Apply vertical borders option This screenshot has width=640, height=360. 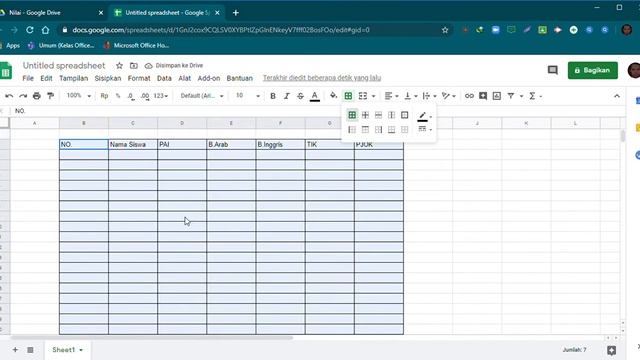click(x=391, y=115)
